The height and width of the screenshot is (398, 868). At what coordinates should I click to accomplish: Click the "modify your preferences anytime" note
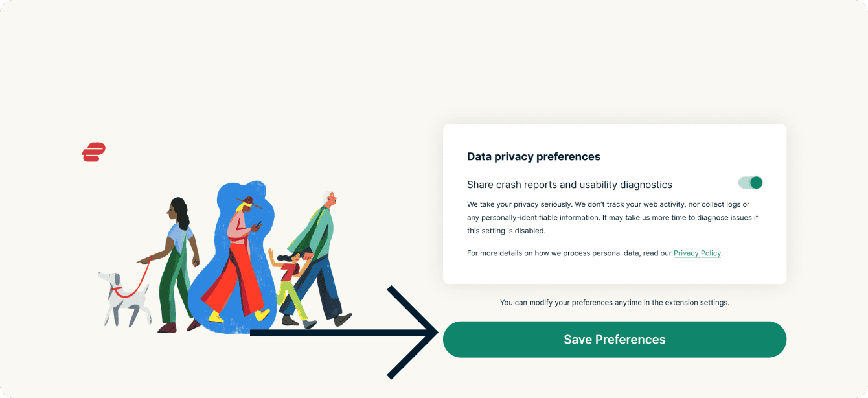click(x=614, y=303)
